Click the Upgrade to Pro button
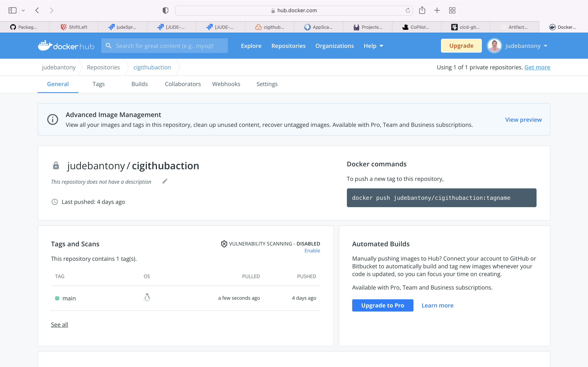 (x=382, y=305)
